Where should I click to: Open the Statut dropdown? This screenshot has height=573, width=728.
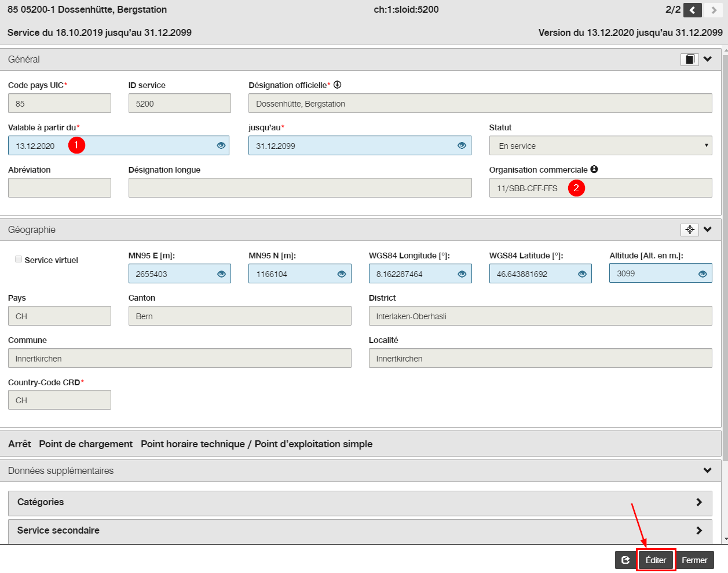click(601, 145)
